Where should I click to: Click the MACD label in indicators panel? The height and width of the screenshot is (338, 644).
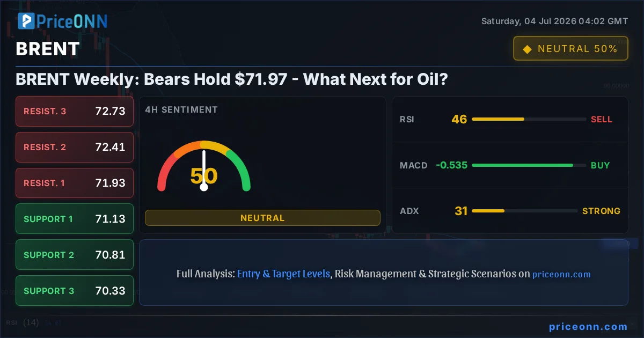point(414,165)
